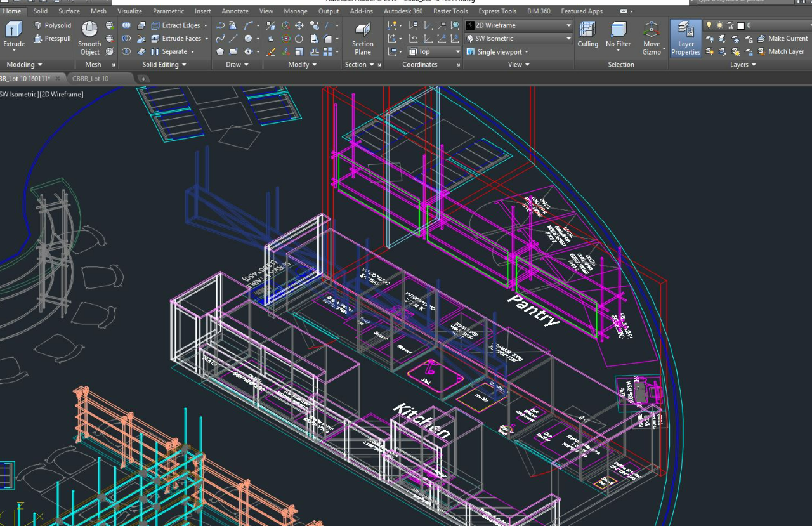Viewport: 812px width, 526px height.
Task: Click the new drawing tab plus button
Action: [x=143, y=79]
